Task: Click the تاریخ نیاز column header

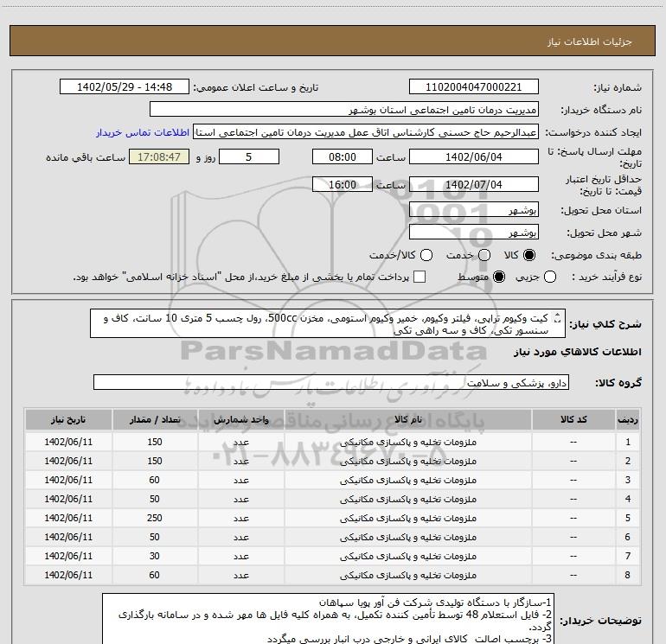Action: click(x=68, y=419)
